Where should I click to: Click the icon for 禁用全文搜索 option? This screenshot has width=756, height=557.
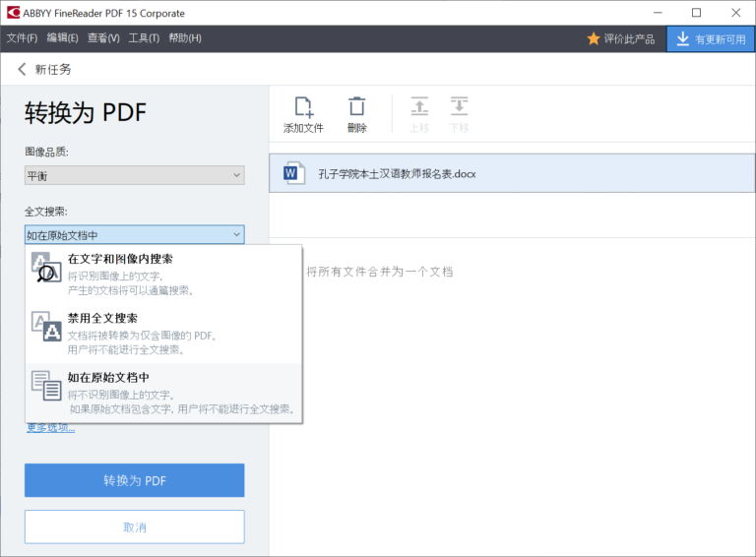[x=46, y=326]
